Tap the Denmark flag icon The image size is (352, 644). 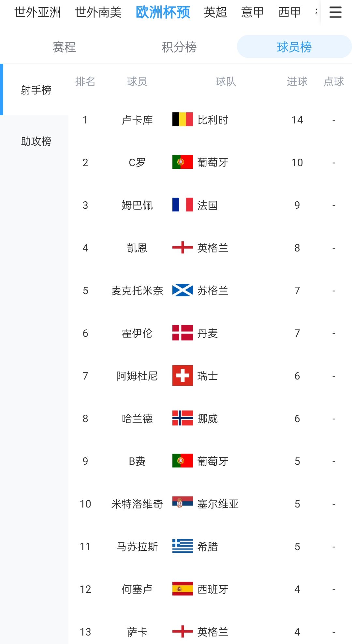(x=183, y=333)
